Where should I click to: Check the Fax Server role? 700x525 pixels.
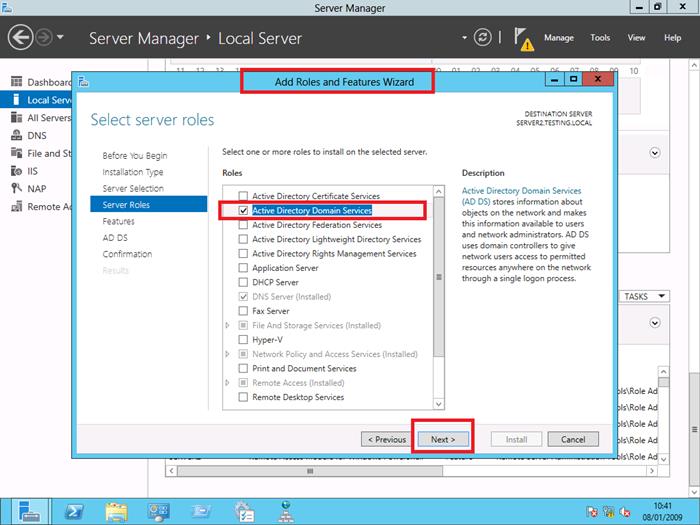point(243,311)
